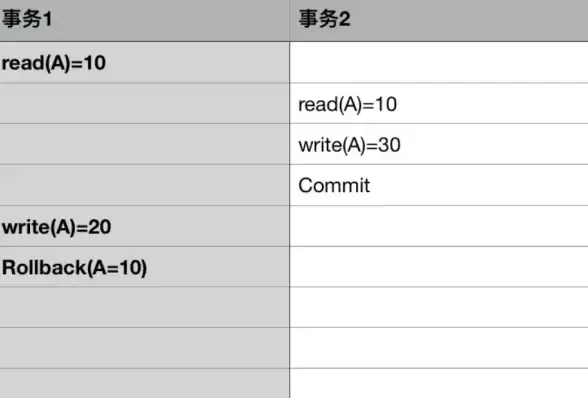The image size is (588, 398).
Task: Select the 事务1 header cell
Action: 145,21
